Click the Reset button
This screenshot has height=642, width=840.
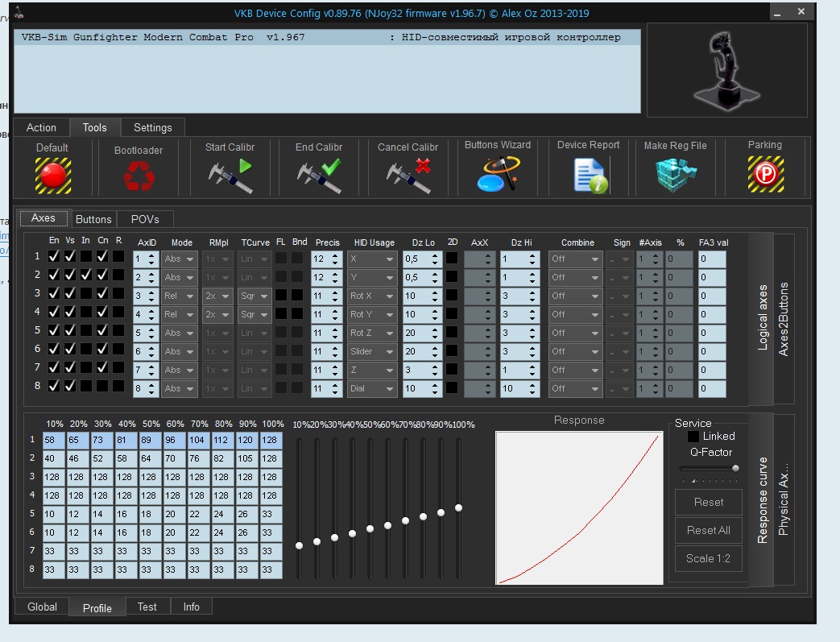click(x=708, y=502)
